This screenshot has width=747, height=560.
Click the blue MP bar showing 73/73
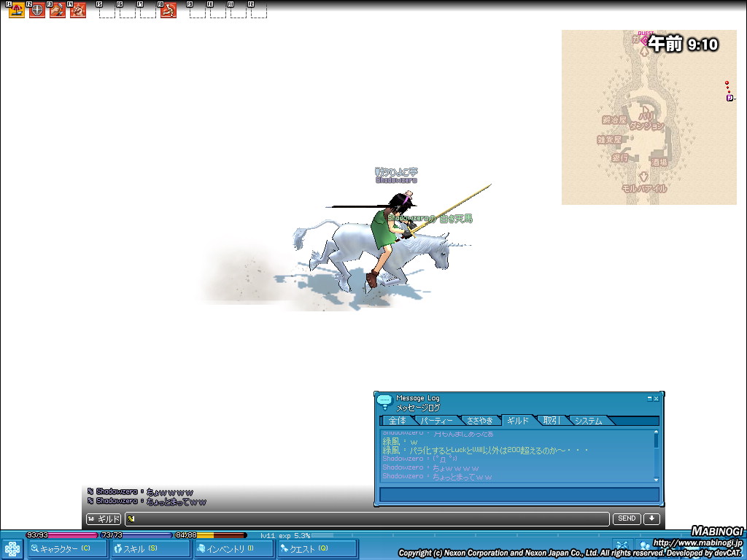(x=136, y=535)
